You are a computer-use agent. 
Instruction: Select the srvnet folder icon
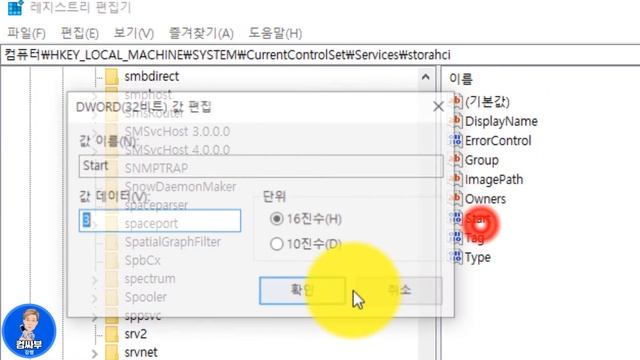pos(112,352)
